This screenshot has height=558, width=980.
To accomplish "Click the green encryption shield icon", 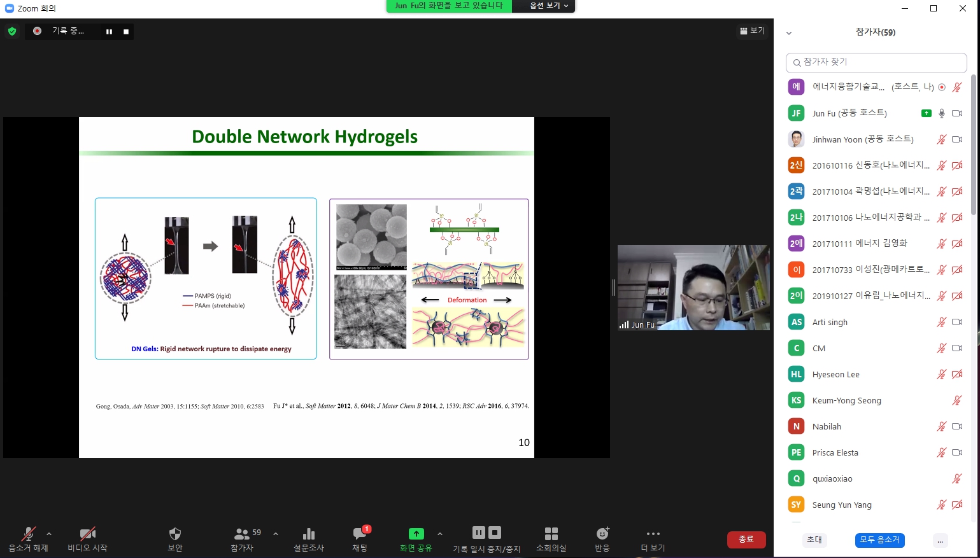I will pyautogui.click(x=12, y=31).
